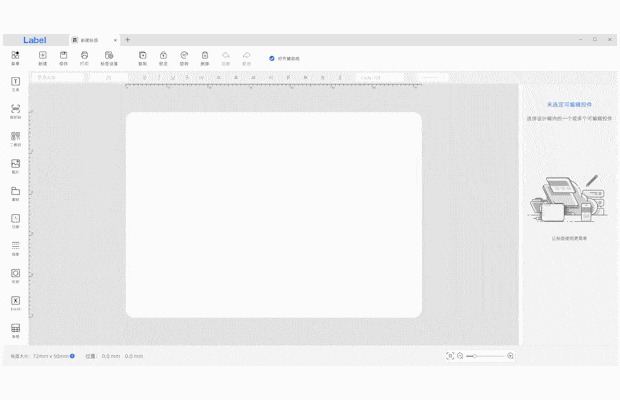Viewport: 620px width, 400px height.
Task: Select the Image tool in sidebar
Action: [x=15, y=165]
